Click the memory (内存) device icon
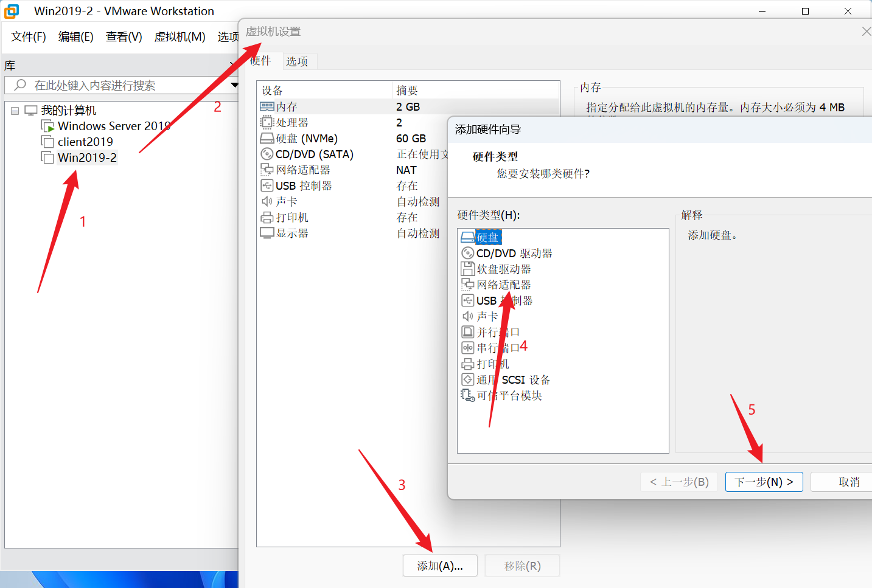The height and width of the screenshot is (588, 872). tap(267, 106)
